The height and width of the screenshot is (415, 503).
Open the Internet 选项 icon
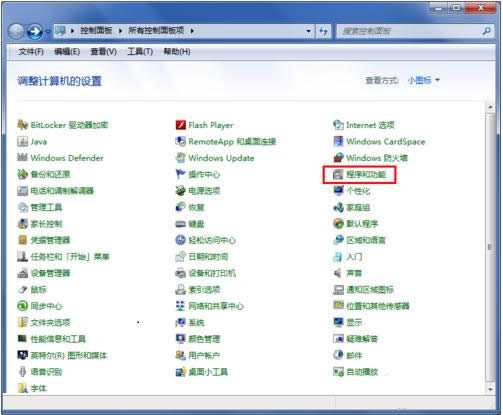[338, 125]
